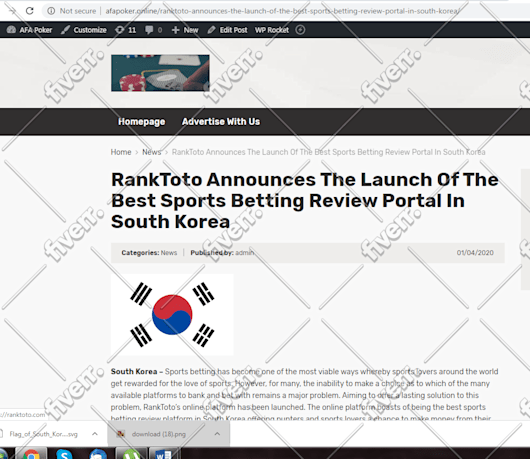
Task: Go to Homepage in the navigation bar
Action: tap(142, 122)
